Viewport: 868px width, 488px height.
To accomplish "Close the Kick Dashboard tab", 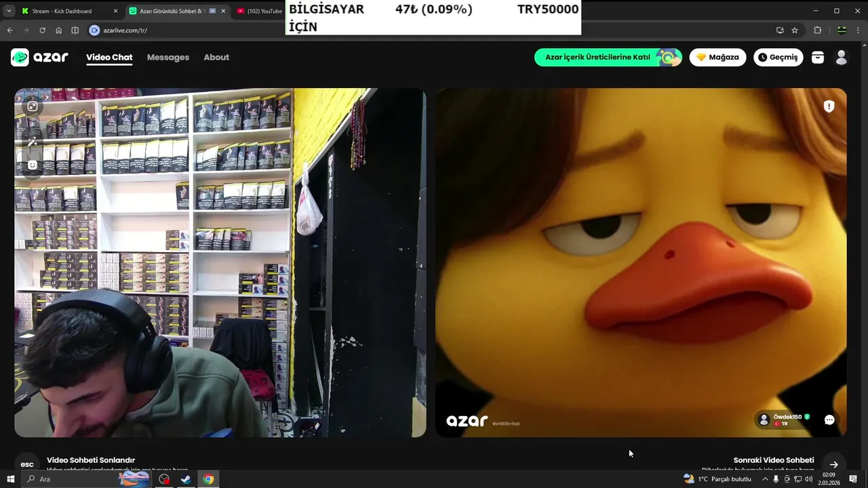I will (x=115, y=11).
